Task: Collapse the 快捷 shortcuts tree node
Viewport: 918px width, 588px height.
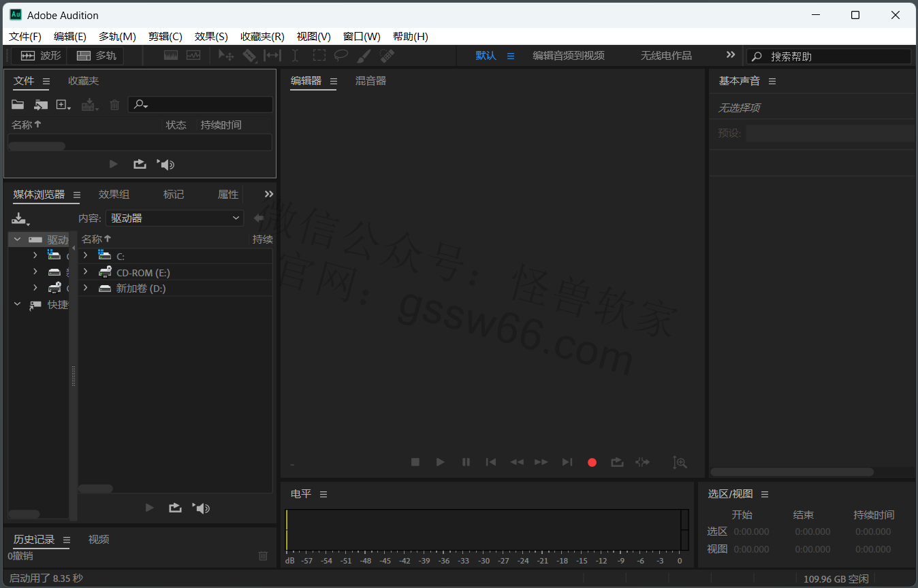Action: (x=17, y=304)
